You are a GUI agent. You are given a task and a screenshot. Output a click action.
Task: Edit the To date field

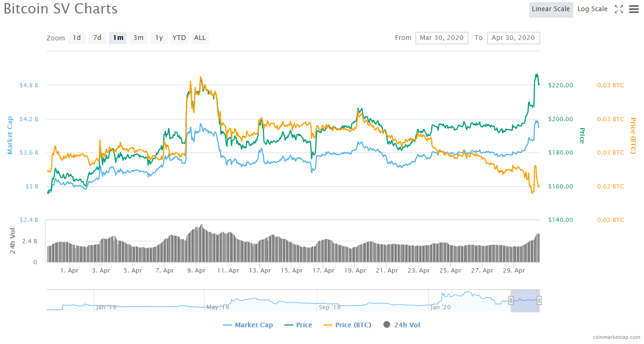click(x=513, y=38)
